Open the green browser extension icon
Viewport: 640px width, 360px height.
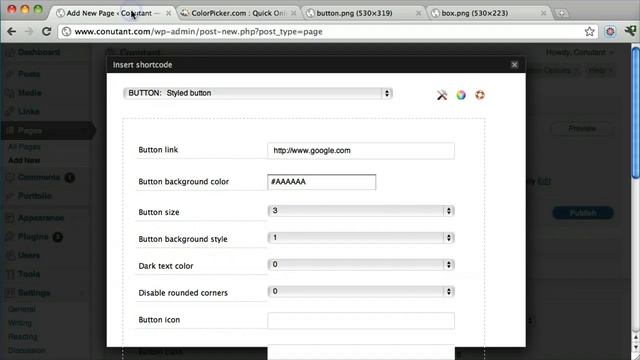(x=630, y=31)
